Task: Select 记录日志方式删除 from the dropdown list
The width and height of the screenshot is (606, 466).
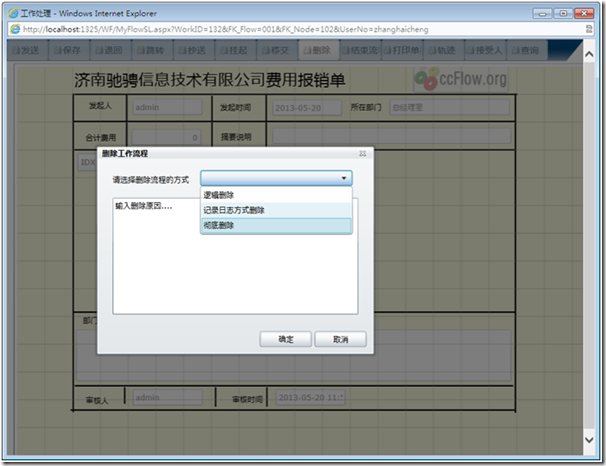Action: point(276,210)
